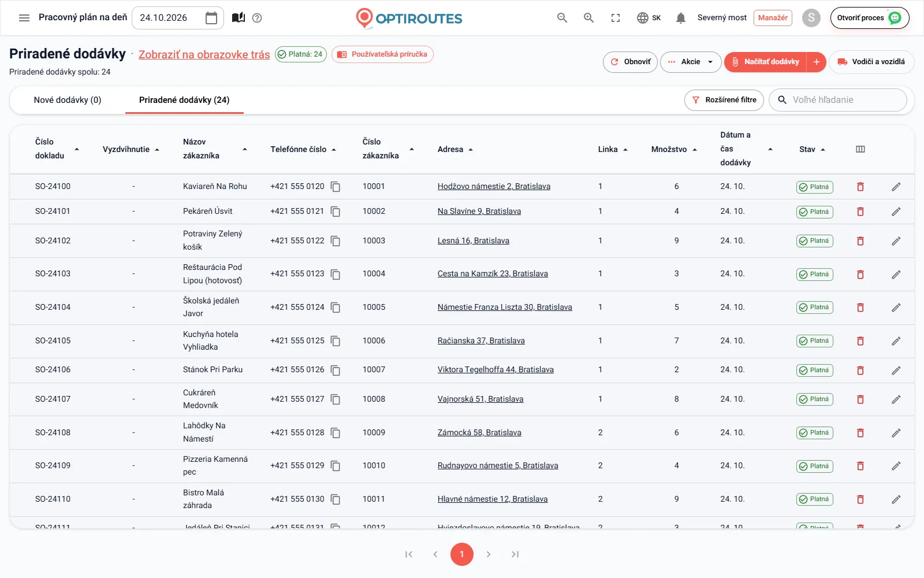Delete delivery SO-24106
The image size is (924, 578).
860,370
